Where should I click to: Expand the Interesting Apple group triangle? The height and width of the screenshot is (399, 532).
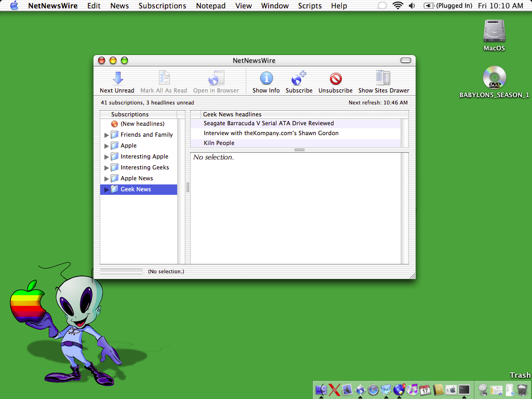pos(107,157)
